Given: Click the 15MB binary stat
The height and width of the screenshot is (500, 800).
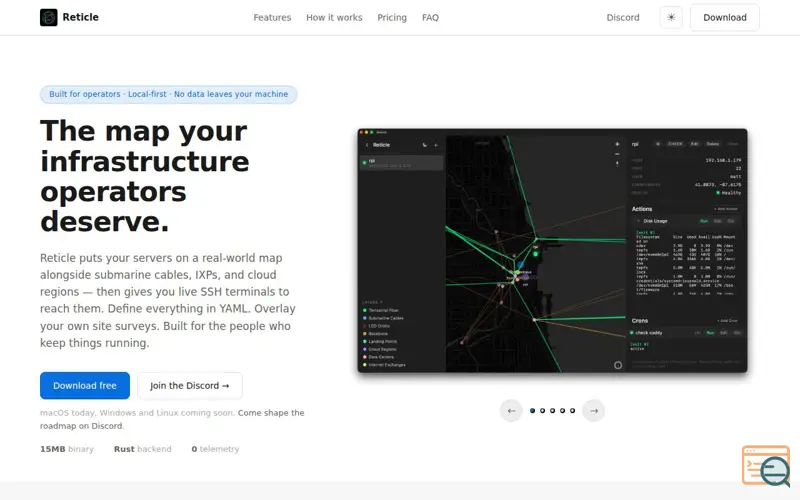Looking at the screenshot, I should pos(67,449).
